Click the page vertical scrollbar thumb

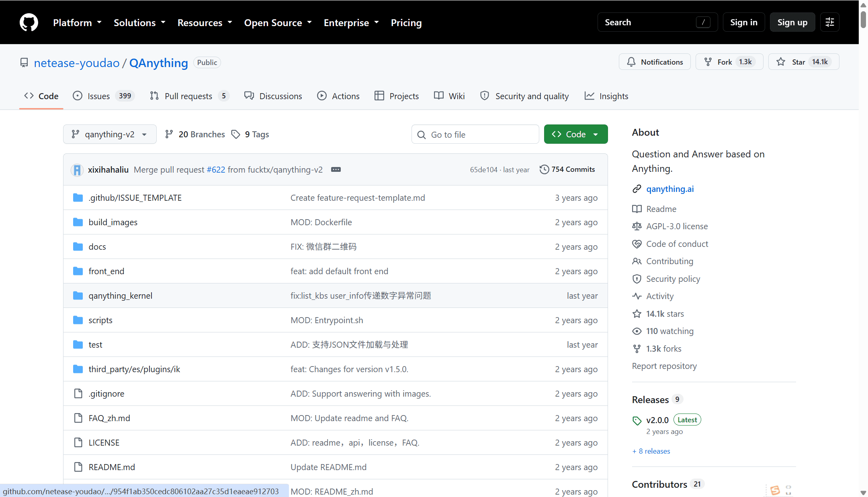click(x=863, y=19)
